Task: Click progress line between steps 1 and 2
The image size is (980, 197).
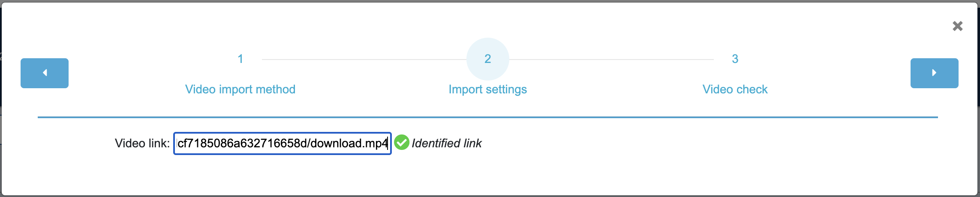Action: click(364, 60)
